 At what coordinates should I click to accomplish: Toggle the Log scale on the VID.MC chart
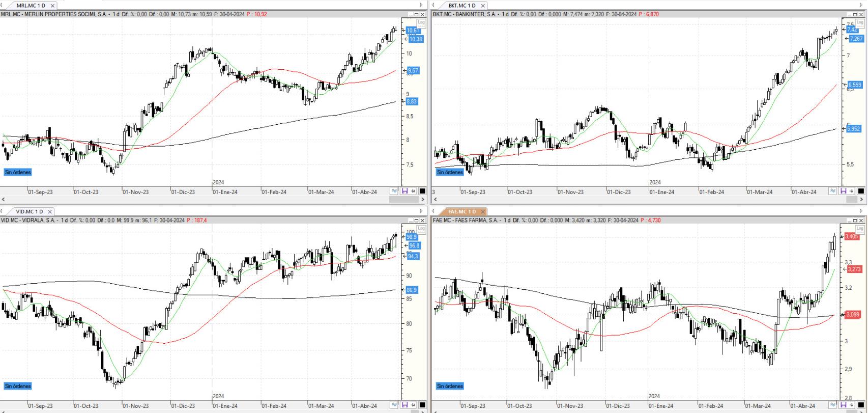(x=421, y=229)
